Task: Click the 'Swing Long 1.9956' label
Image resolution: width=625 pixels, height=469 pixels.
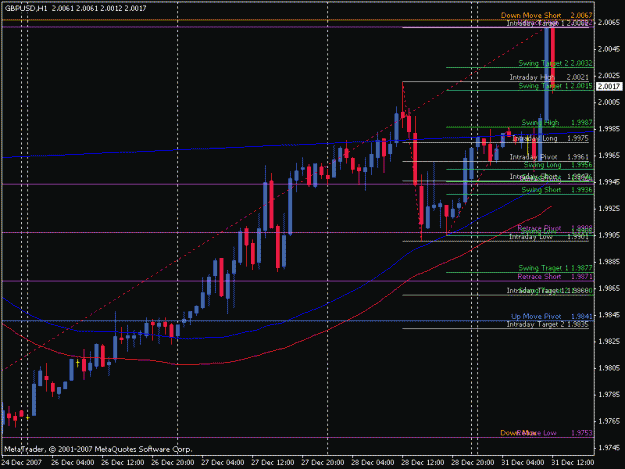Action: (x=558, y=165)
